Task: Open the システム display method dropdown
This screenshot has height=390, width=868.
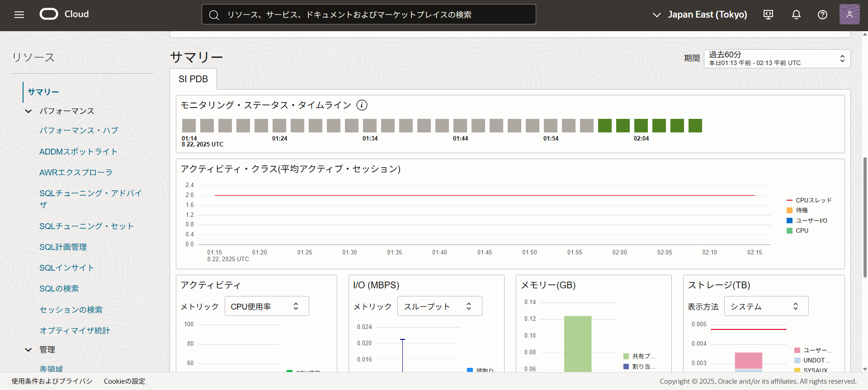Action: [766, 306]
